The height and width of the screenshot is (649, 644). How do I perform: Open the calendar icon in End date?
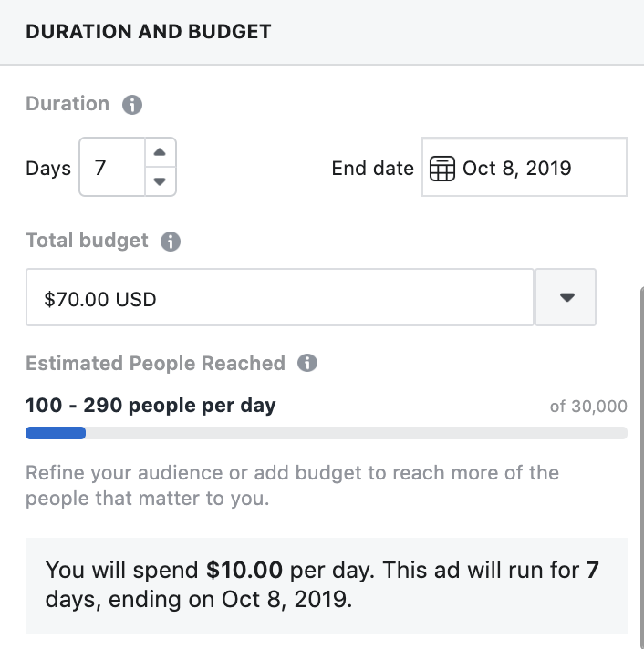[442, 169]
